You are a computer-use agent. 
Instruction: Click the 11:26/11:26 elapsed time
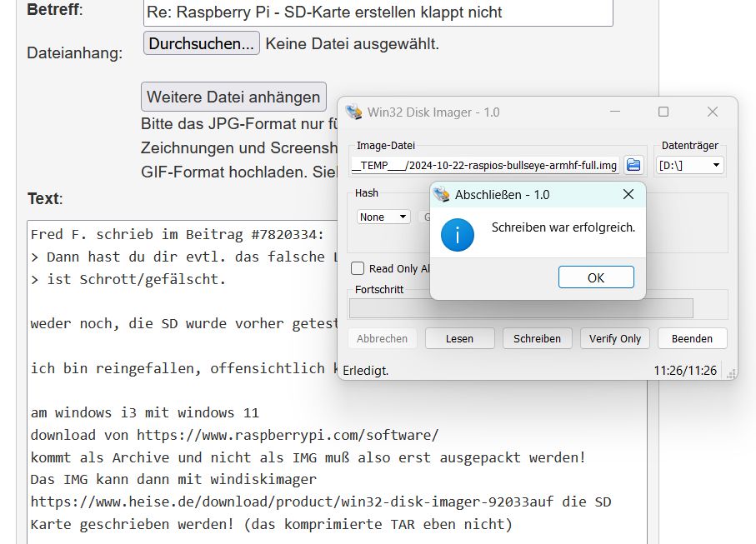click(x=685, y=371)
